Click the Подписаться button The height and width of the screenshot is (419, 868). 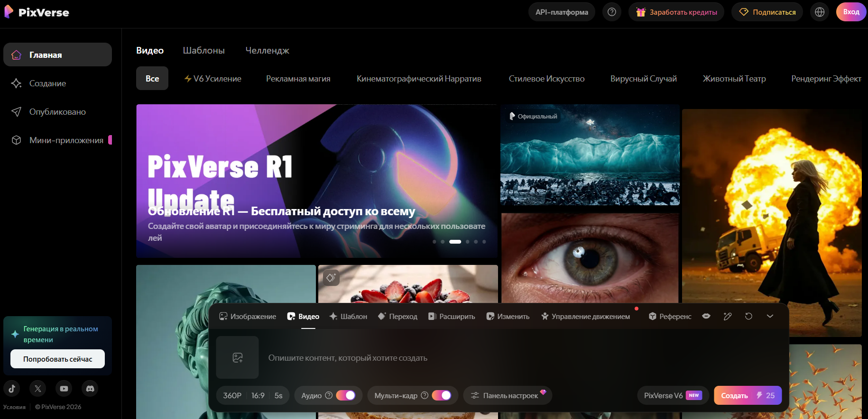pos(767,12)
